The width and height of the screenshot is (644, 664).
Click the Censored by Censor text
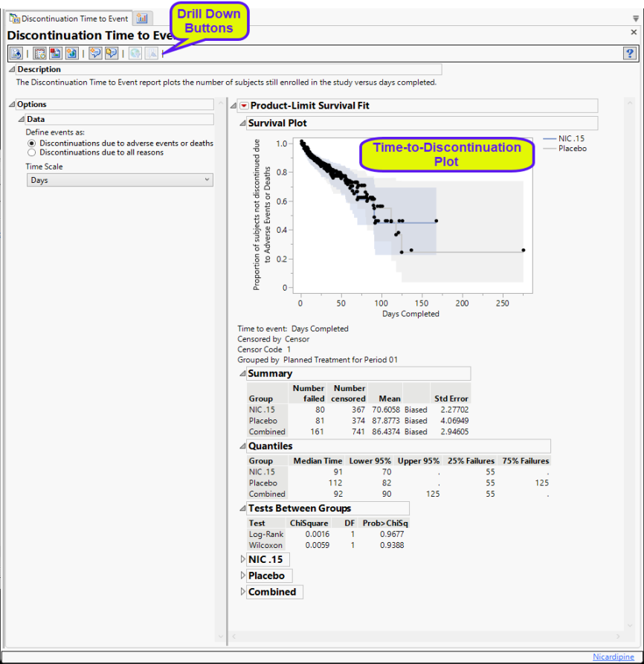(x=273, y=339)
